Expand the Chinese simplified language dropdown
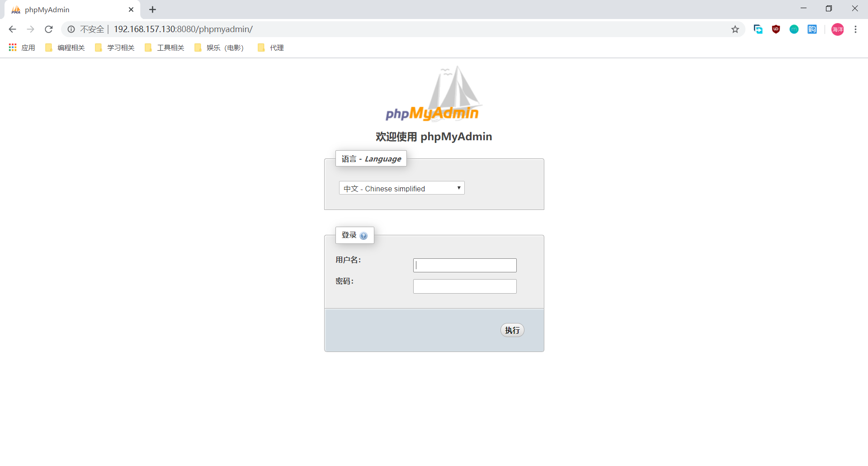Screen dimensions: 868x466 [x=402, y=188]
